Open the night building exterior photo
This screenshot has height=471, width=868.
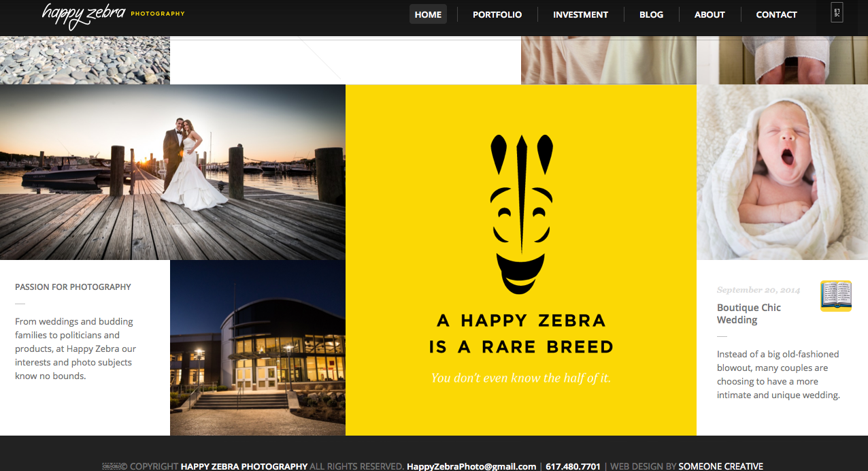pos(258,348)
